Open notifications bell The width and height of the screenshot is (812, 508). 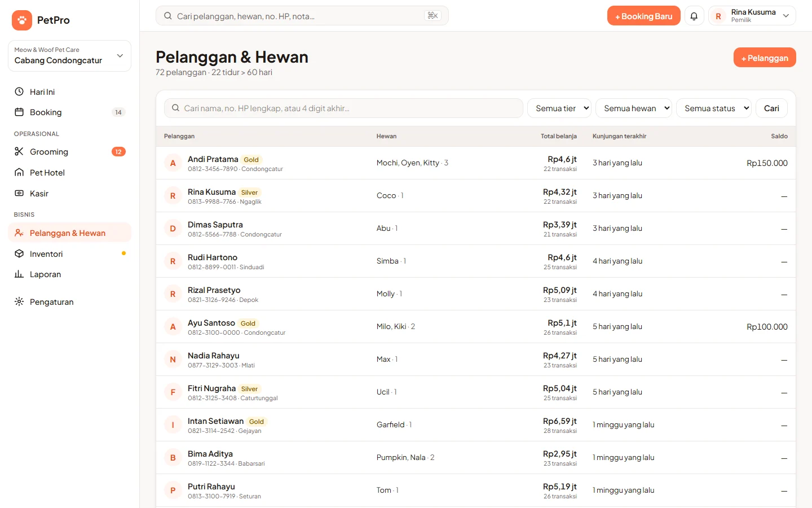tap(694, 16)
